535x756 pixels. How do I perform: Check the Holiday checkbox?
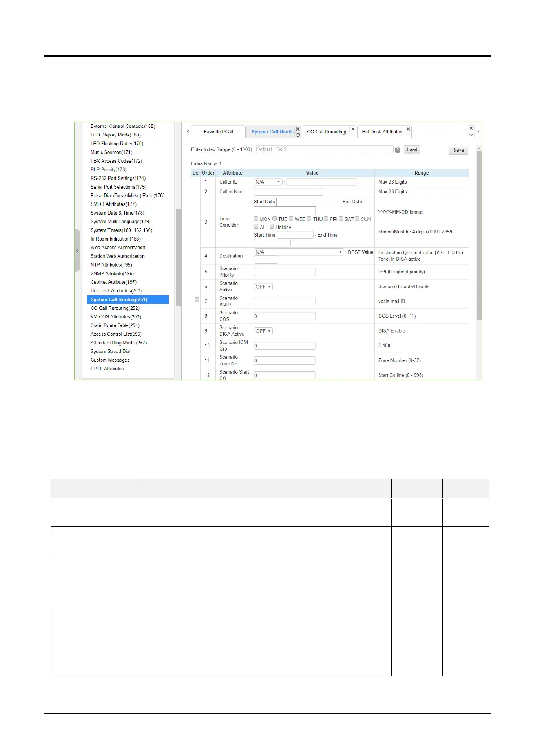click(271, 227)
